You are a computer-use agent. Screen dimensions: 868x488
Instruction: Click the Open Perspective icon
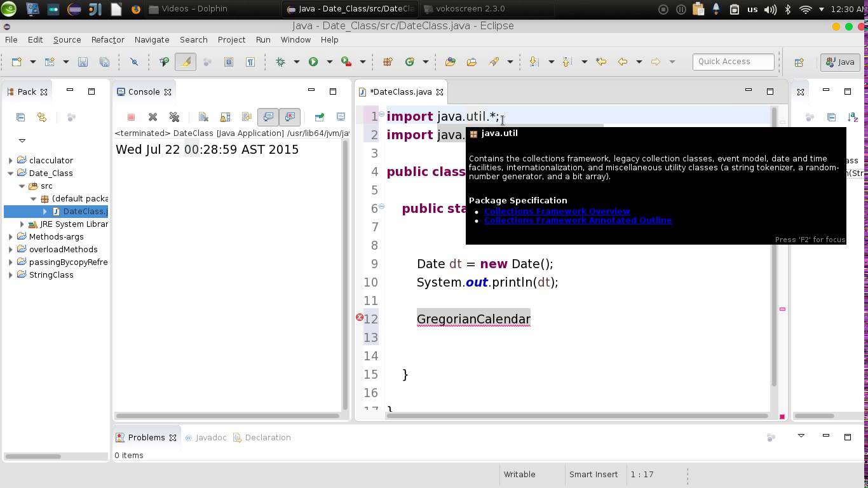(799, 62)
